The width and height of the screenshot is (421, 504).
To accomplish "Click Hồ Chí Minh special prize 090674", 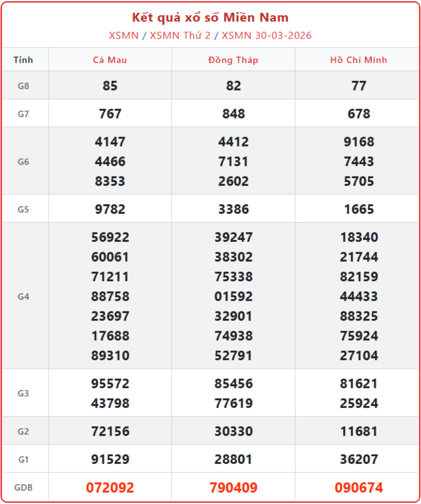I will pos(359,488).
